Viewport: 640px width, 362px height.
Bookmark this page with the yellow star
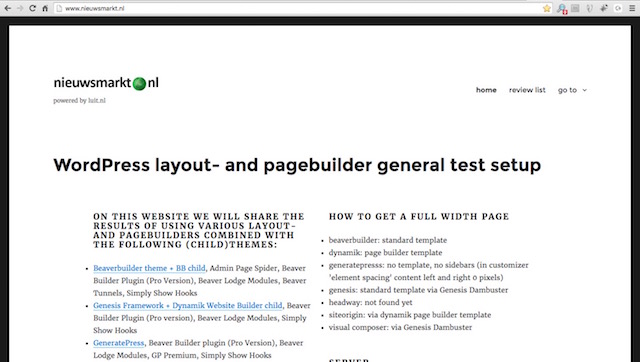pos(547,8)
